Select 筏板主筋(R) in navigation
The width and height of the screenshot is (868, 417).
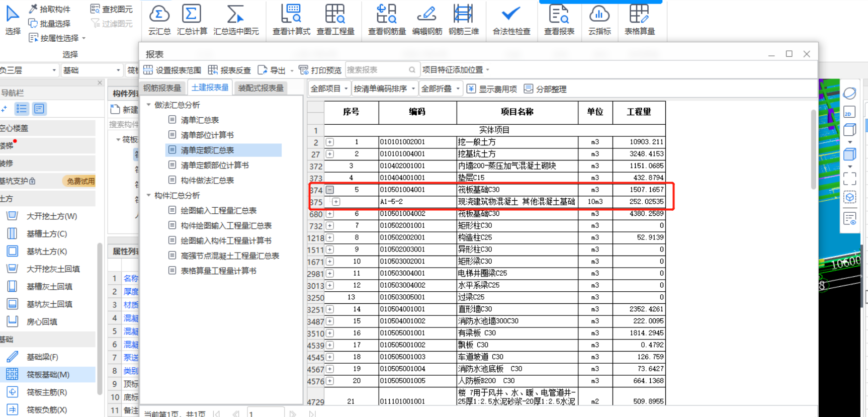(47, 392)
